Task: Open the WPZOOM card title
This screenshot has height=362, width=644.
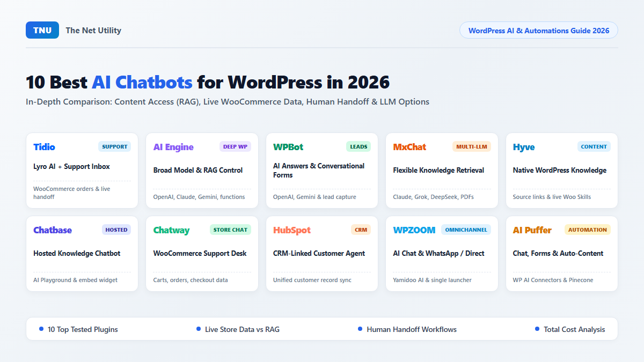Action: coord(414,230)
